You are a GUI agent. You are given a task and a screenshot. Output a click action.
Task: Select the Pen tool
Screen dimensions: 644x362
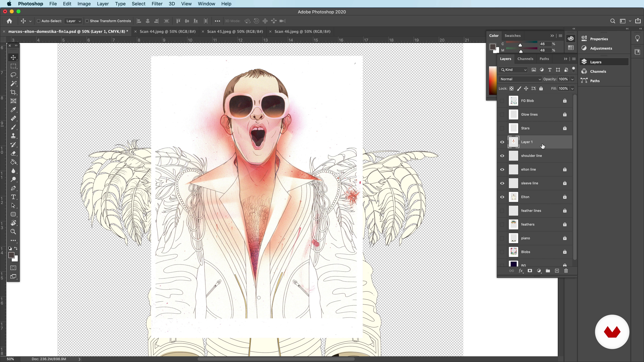13,188
